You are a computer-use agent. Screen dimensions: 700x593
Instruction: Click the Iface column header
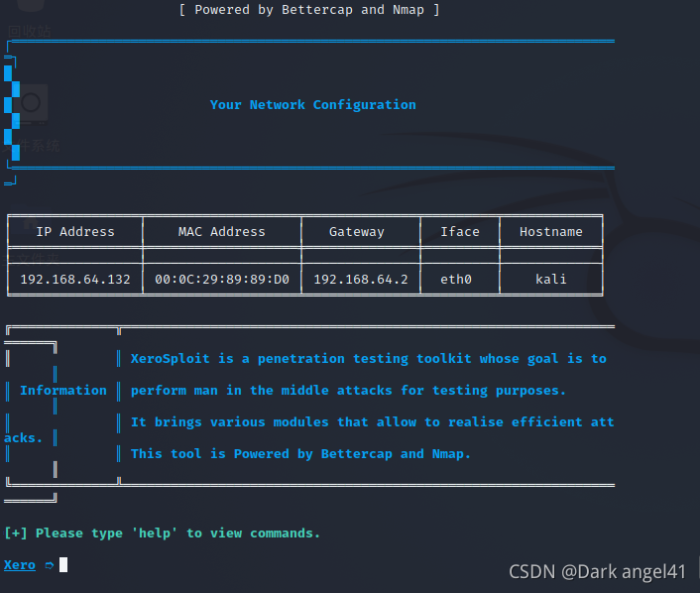point(460,232)
